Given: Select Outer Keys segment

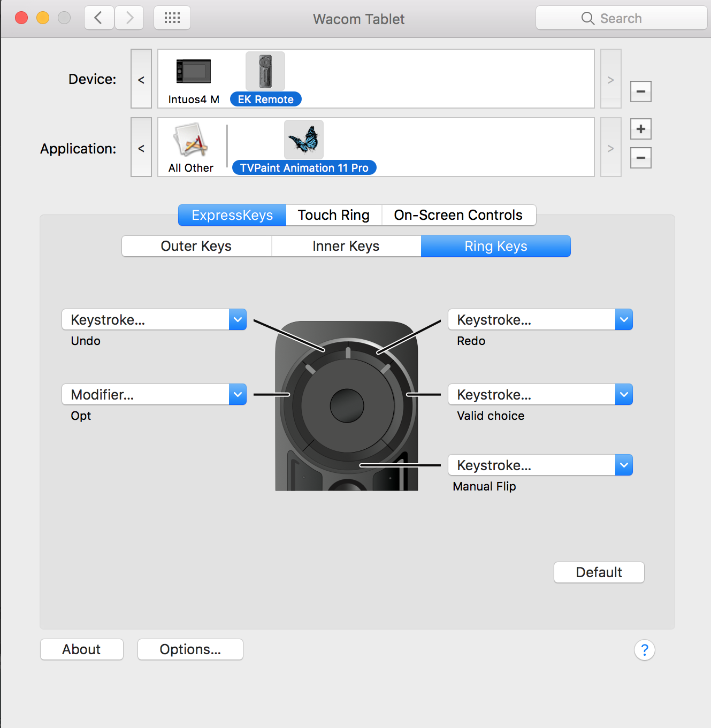Looking at the screenshot, I should 196,246.
